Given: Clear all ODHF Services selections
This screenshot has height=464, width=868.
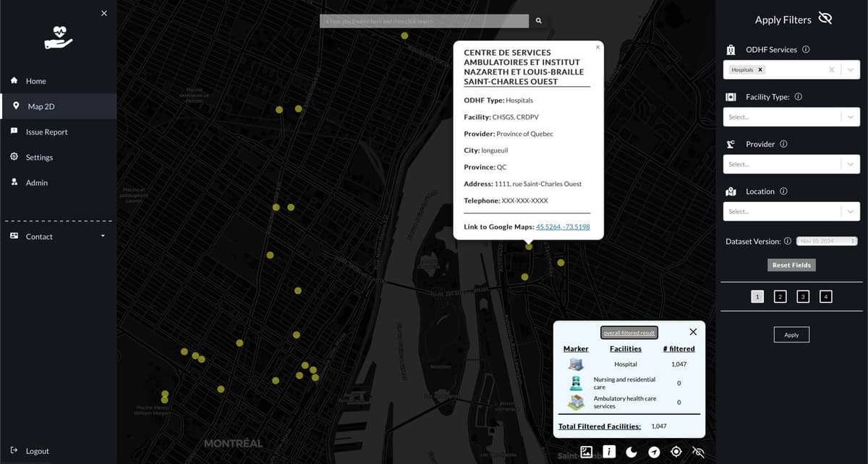Looking at the screenshot, I should pyautogui.click(x=832, y=70).
